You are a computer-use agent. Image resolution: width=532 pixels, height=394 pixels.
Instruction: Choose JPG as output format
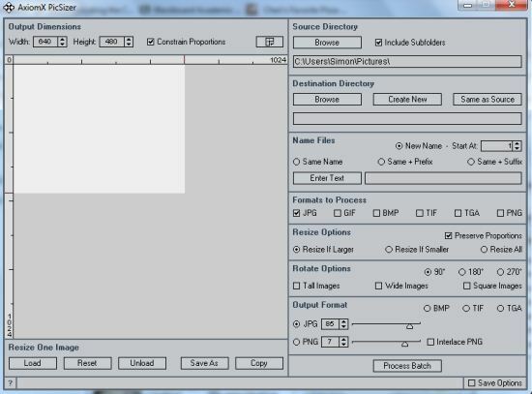pos(297,324)
